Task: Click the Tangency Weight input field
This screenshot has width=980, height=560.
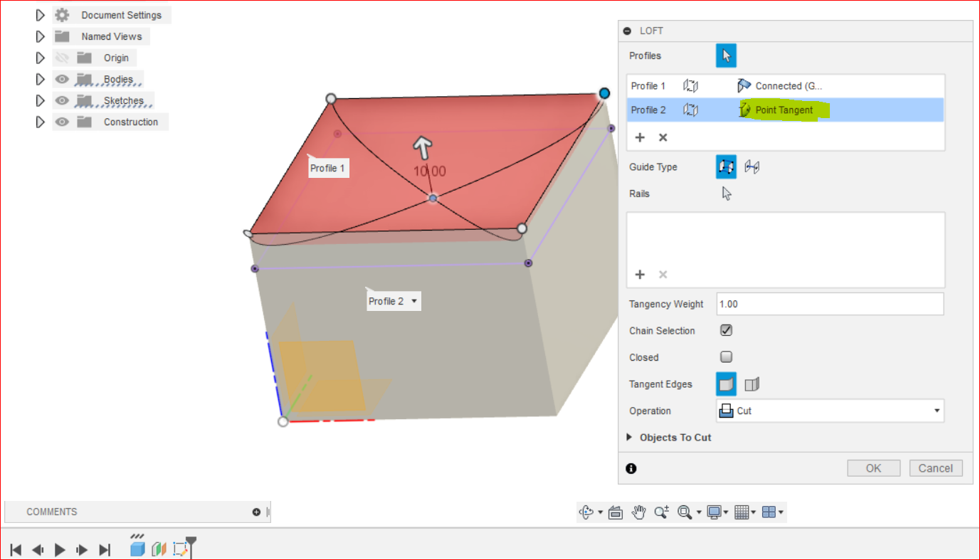Action: point(830,304)
